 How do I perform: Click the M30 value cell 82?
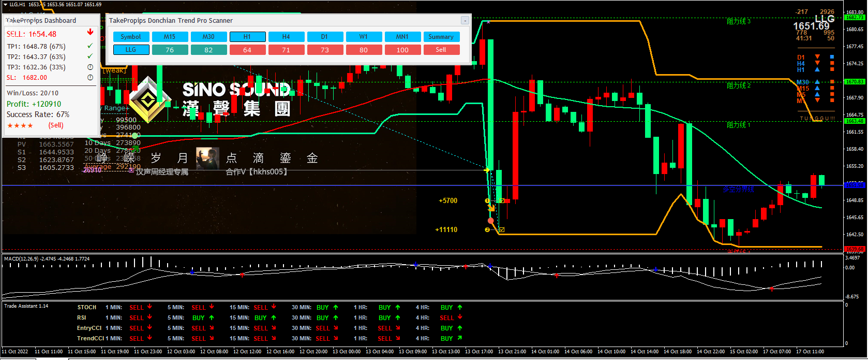[208, 50]
